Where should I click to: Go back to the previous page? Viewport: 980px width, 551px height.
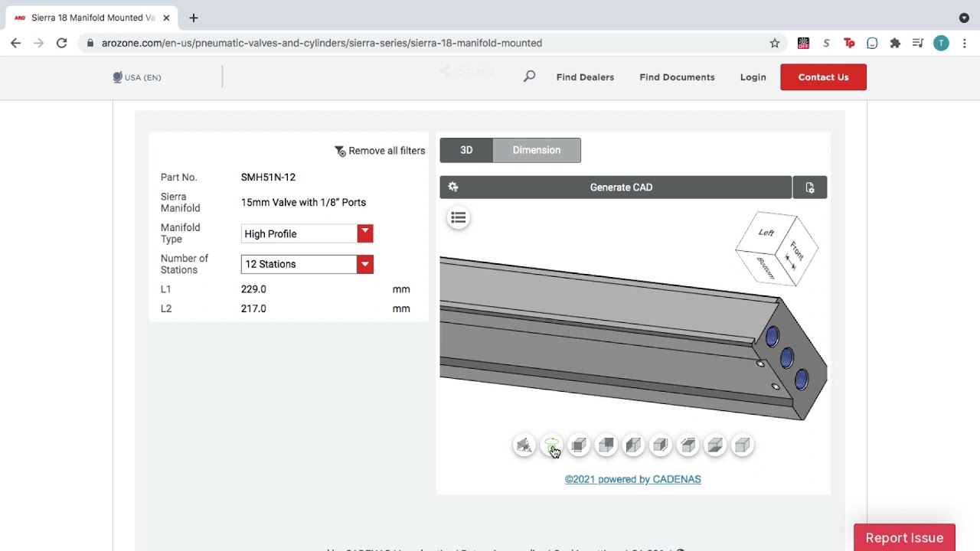[x=16, y=43]
